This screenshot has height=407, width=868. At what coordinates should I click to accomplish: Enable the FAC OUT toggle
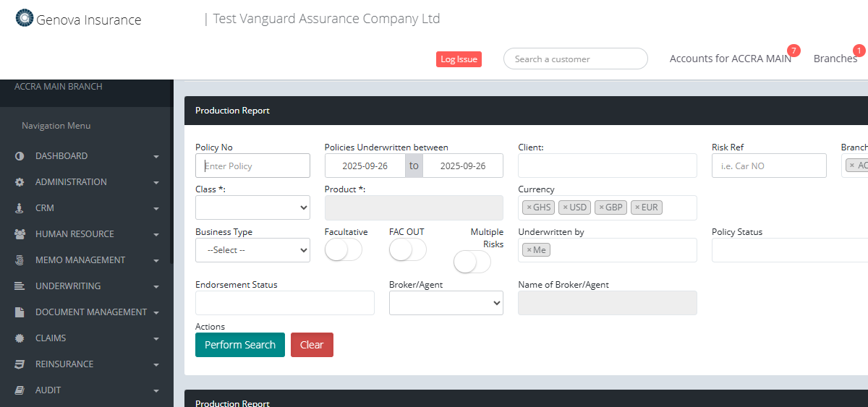pyautogui.click(x=407, y=250)
